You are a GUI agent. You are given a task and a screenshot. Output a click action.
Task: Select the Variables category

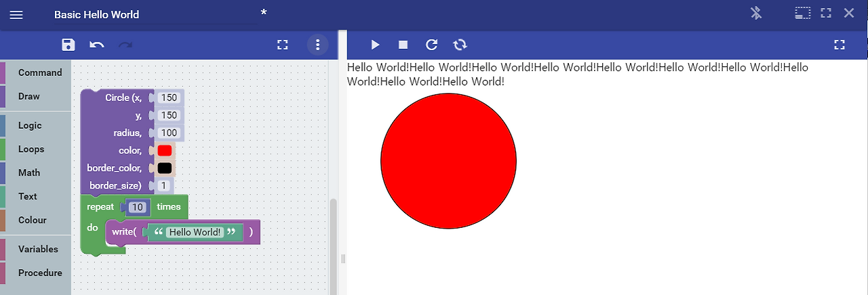click(38, 249)
